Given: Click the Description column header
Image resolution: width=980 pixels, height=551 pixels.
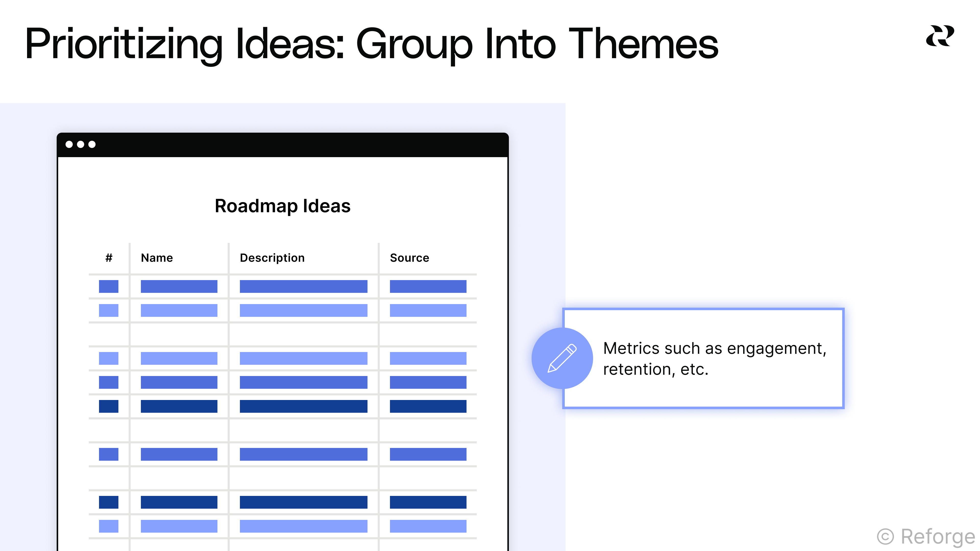Looking at the screenshot, I should [x=272, y=258].
